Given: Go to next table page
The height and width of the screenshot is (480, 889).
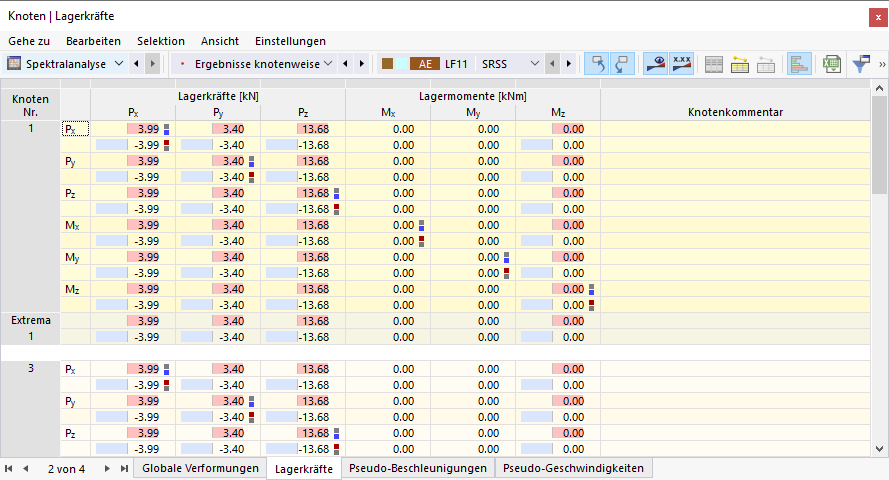Looking at the screenshot, I should point(107,468).
